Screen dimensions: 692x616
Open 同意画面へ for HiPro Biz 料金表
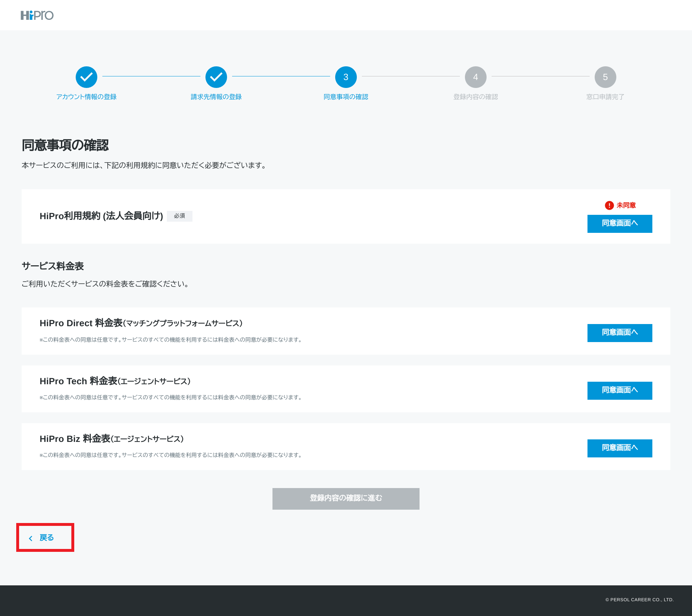[x=619, y=448]
